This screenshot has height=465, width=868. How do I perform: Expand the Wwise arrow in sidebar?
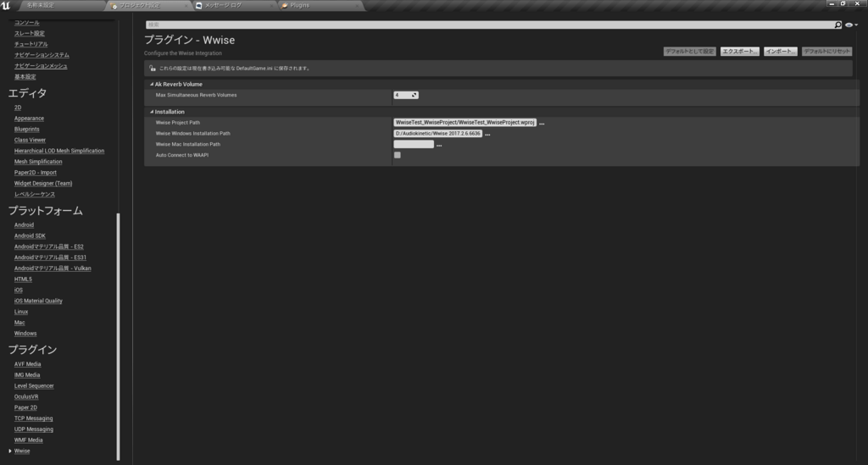tap(10, 451)
